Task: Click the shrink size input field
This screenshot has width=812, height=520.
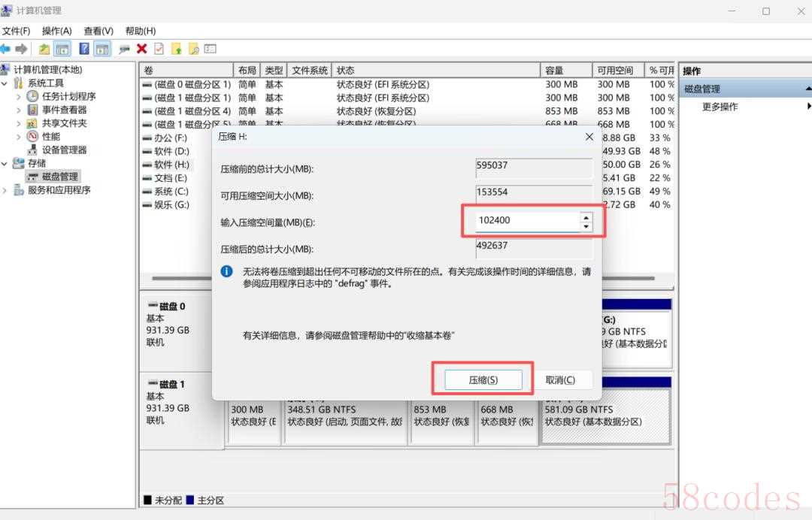Action: click(x=526, y=222)
